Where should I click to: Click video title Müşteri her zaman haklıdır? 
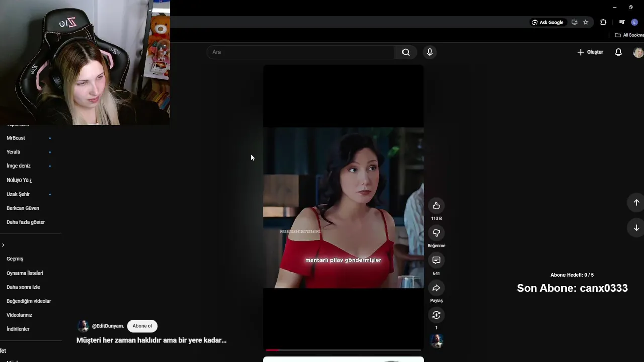(151, 340)
